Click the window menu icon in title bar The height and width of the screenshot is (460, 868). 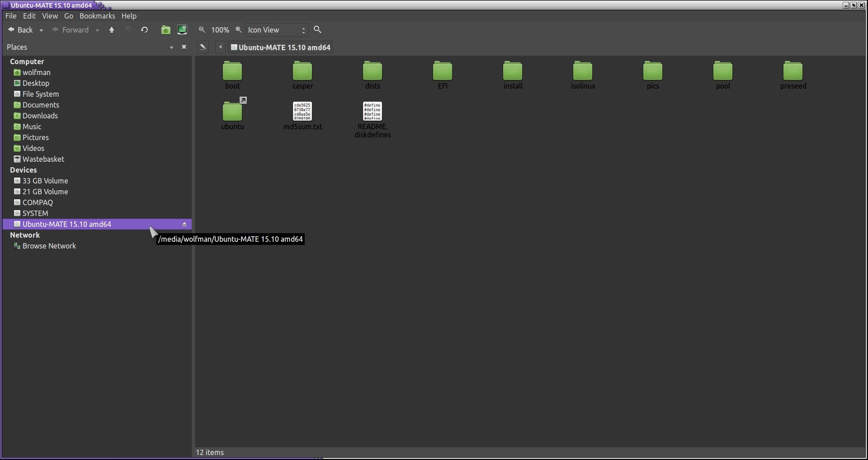click(x=6, y=5)
